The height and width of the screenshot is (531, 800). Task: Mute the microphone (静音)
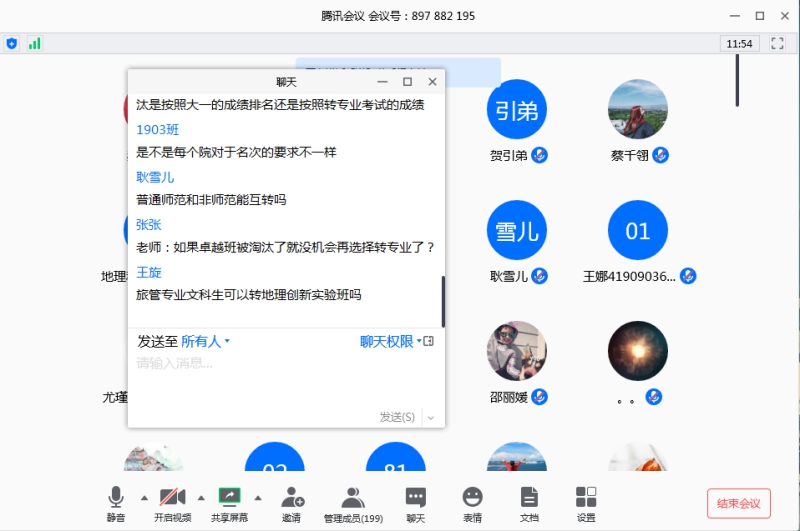pyautogui.click(x=116, y=503)
